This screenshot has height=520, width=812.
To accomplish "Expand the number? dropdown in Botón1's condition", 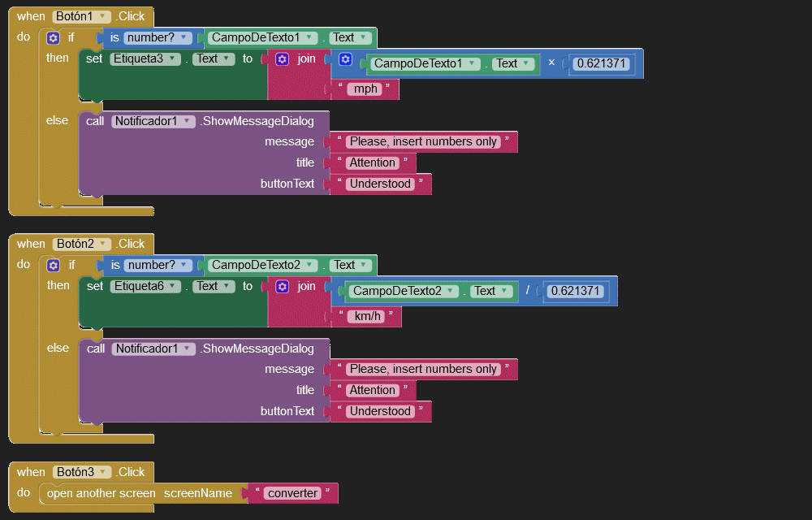I will click(186, 37).
